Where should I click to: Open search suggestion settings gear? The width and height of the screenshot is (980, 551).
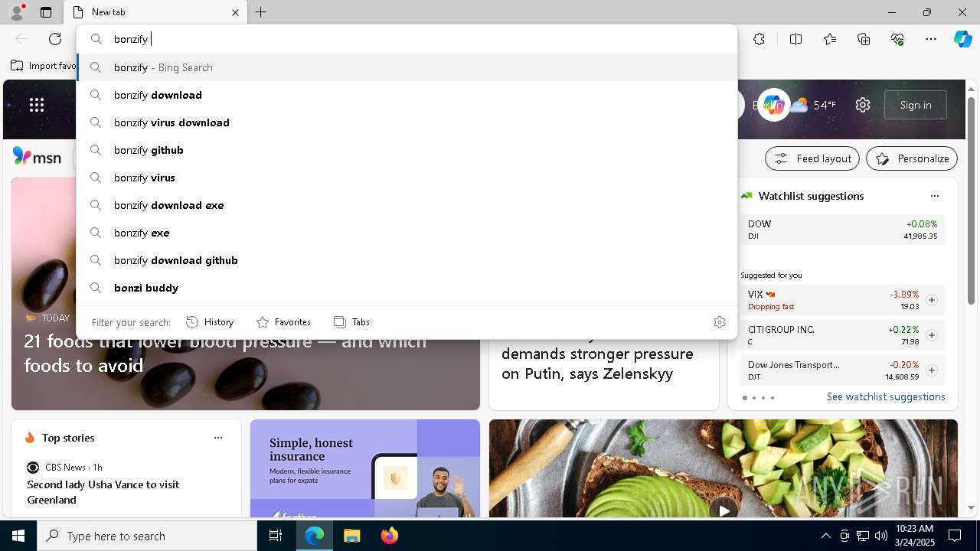tap(719, 322)
